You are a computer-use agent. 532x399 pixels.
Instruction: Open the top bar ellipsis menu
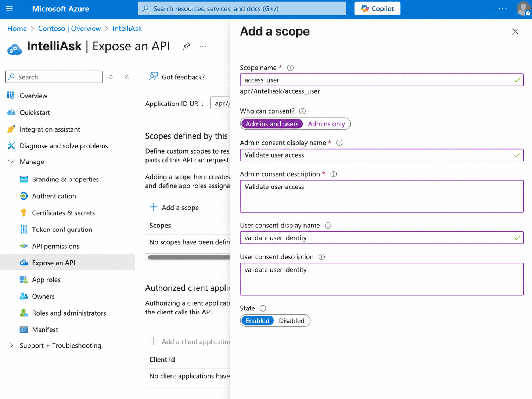[503, 8]
